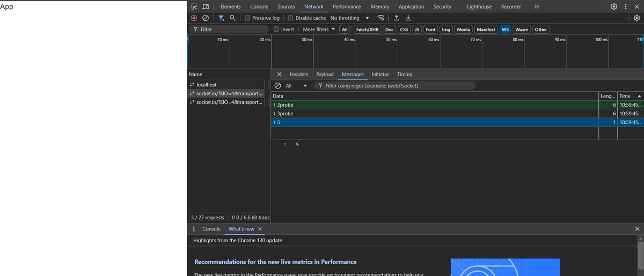View the Timing tab
644x276 pixels.
pyautogui.click(x=405, y=74)
